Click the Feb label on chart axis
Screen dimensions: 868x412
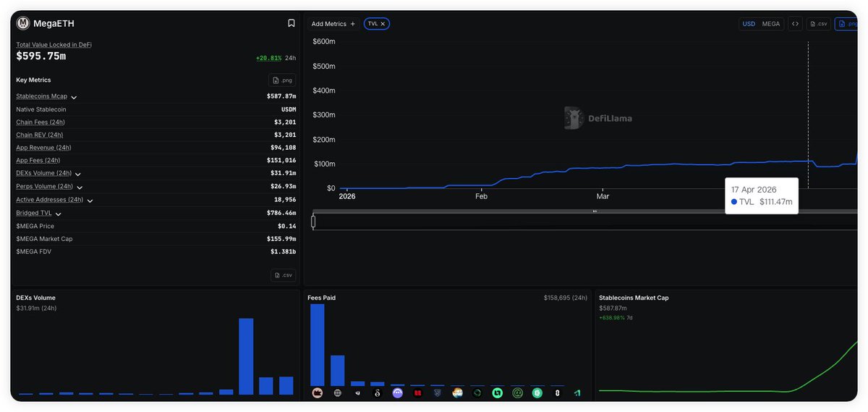pos(481,196)
